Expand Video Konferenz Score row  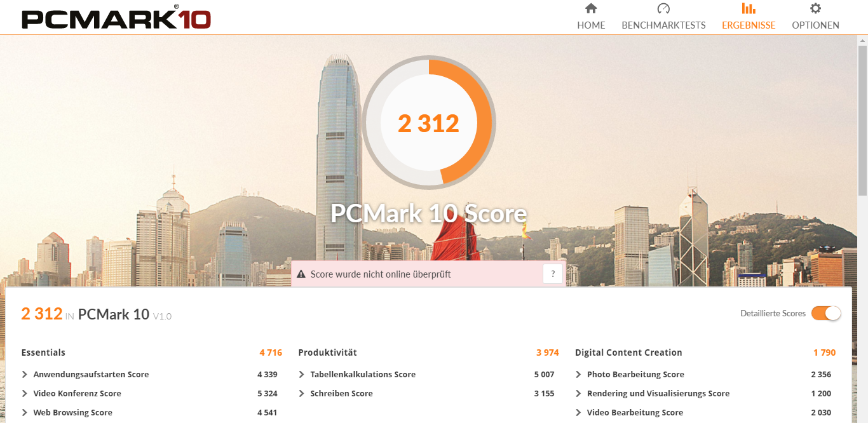tap(149, 394)
